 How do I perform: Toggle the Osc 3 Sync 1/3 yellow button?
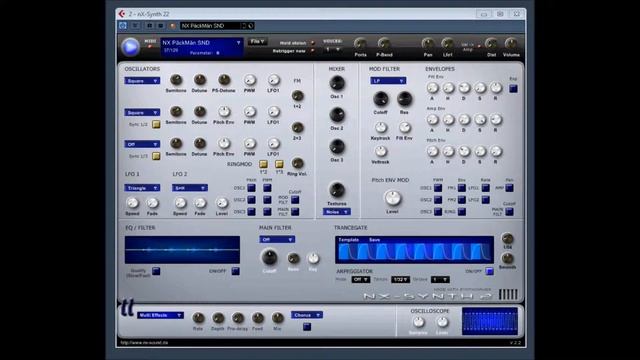156,156
